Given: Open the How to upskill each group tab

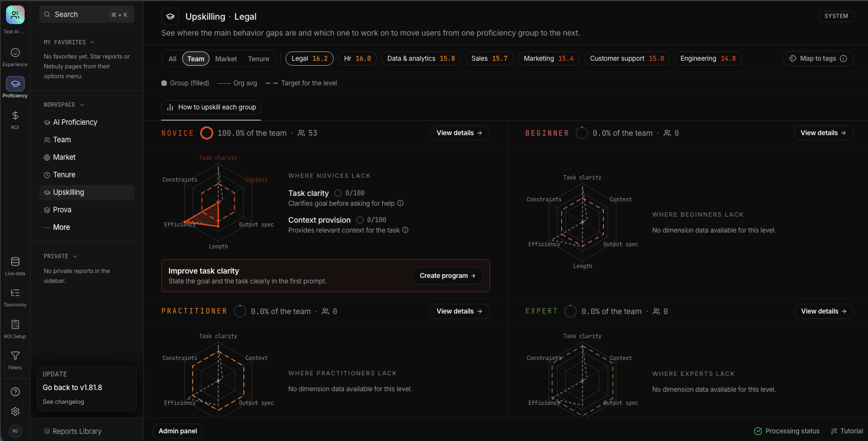Looking at the screenshot, I should coord(211,107).
